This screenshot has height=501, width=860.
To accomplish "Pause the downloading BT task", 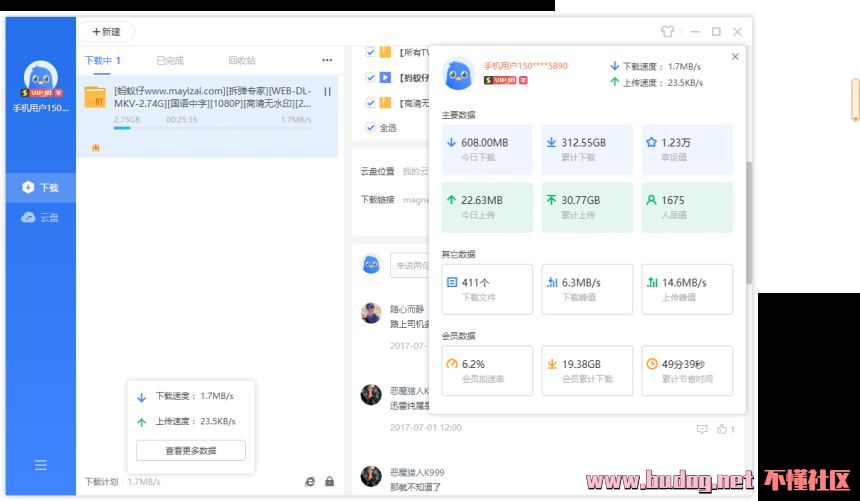I will (x=327, y=92).
